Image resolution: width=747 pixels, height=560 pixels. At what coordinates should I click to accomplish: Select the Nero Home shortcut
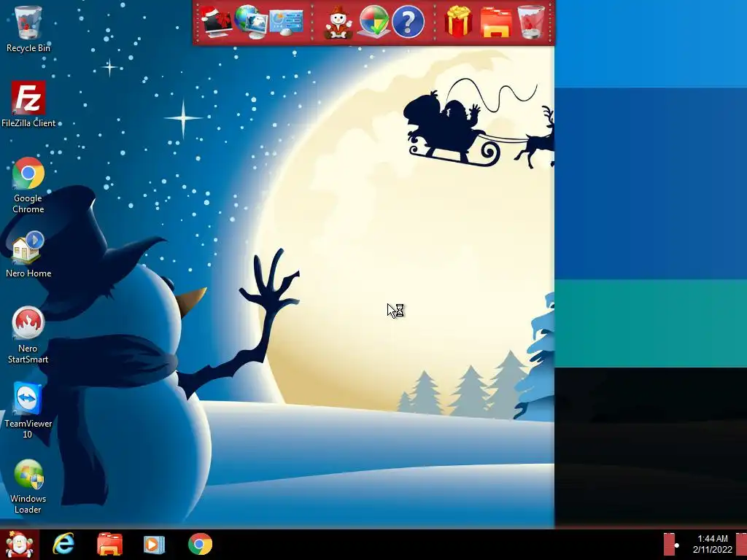(28, 254)
